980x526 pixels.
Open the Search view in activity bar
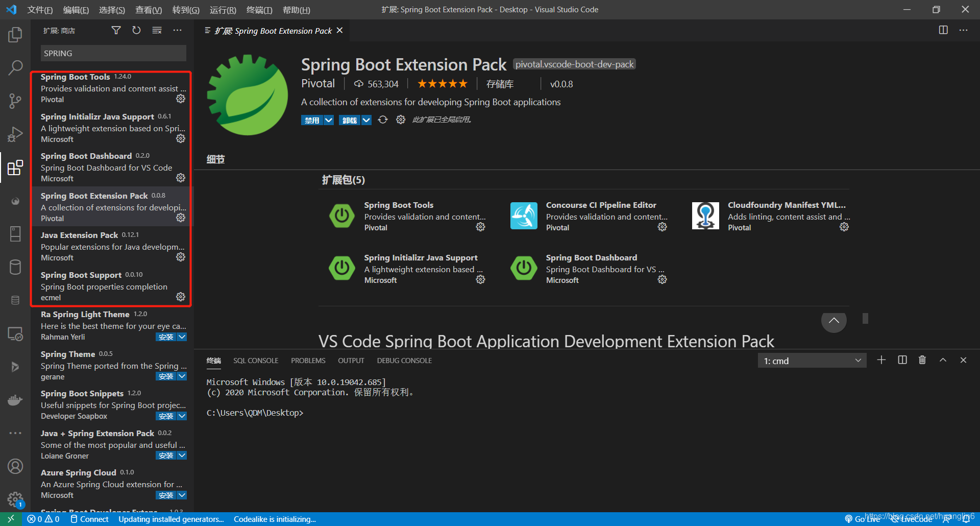(x=15, y=67)
